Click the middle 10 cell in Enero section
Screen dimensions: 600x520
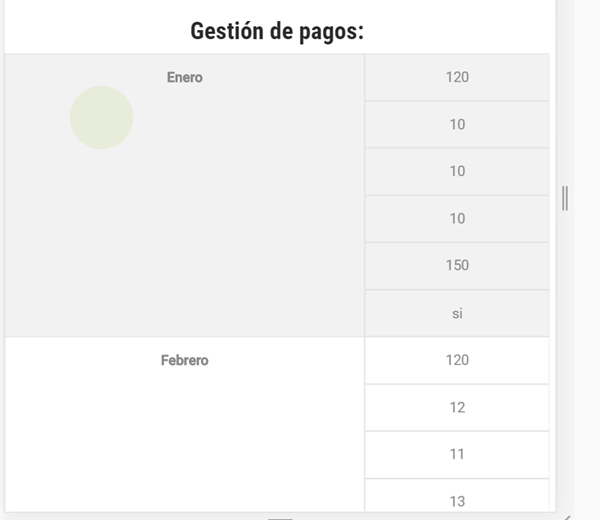[x=457, y=171]
